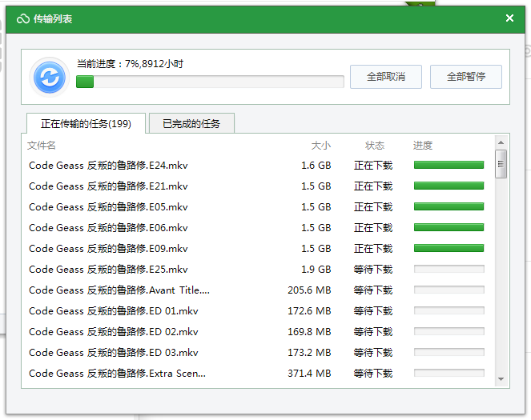
Task: Select the Extra Scen... file entry
Action: (x=117, y=374)
